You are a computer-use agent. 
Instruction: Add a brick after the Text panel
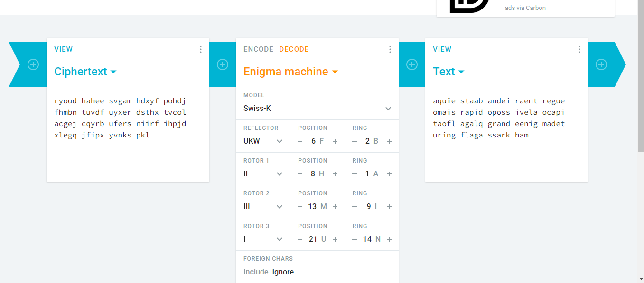coord(601,64)
